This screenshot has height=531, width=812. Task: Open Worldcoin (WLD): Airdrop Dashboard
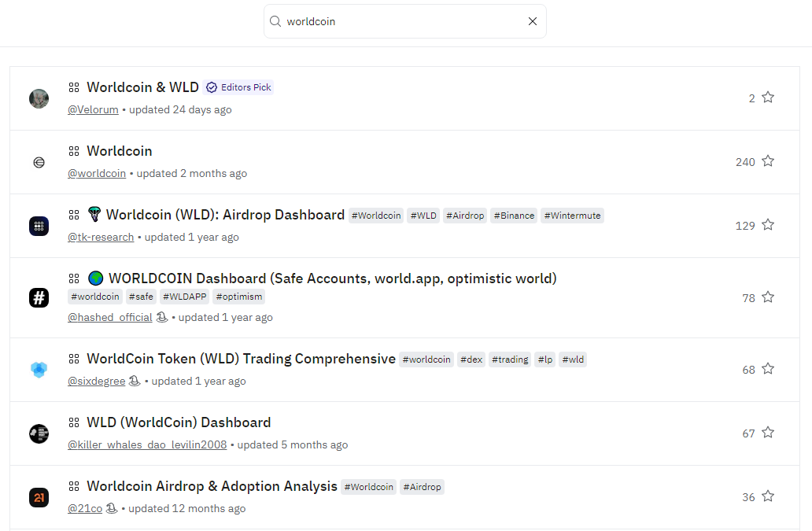click(225, 214)
